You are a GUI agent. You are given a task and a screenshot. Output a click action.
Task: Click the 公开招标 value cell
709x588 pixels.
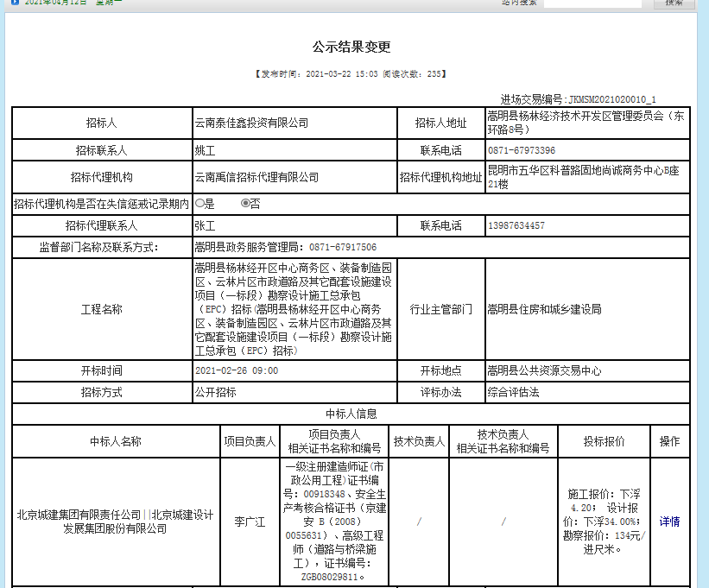click(x=294, y=392)
